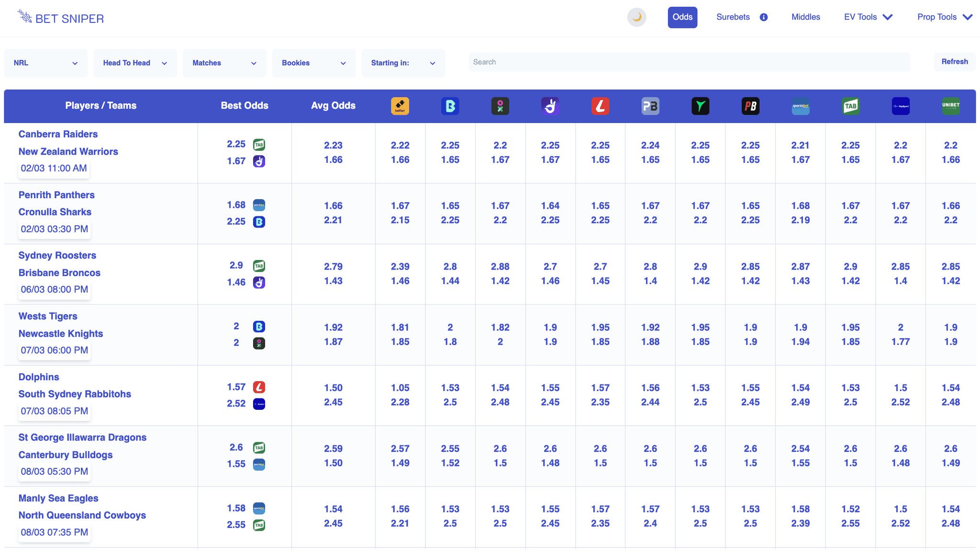Click the TAB icon beside Canberra Raiders best odds

point(259,144)
